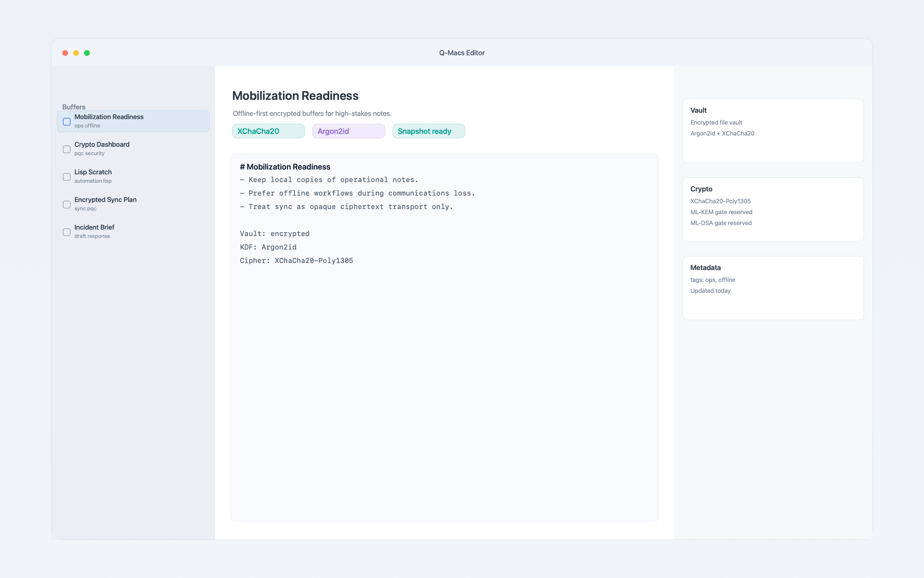Click the Q-Macs Editor window title
Image resolution: width=924 pixels, height=578 pixels.
(462, 53)
